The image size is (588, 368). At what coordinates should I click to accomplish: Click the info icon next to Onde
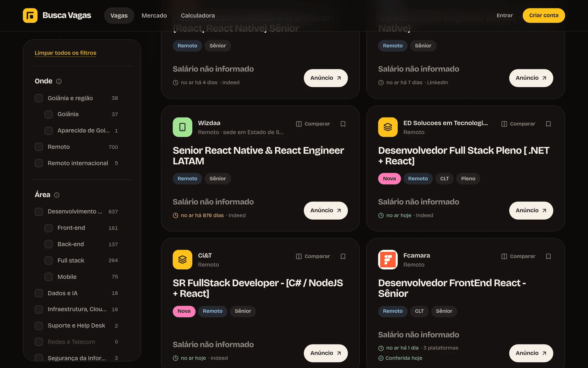click(59, 81)
